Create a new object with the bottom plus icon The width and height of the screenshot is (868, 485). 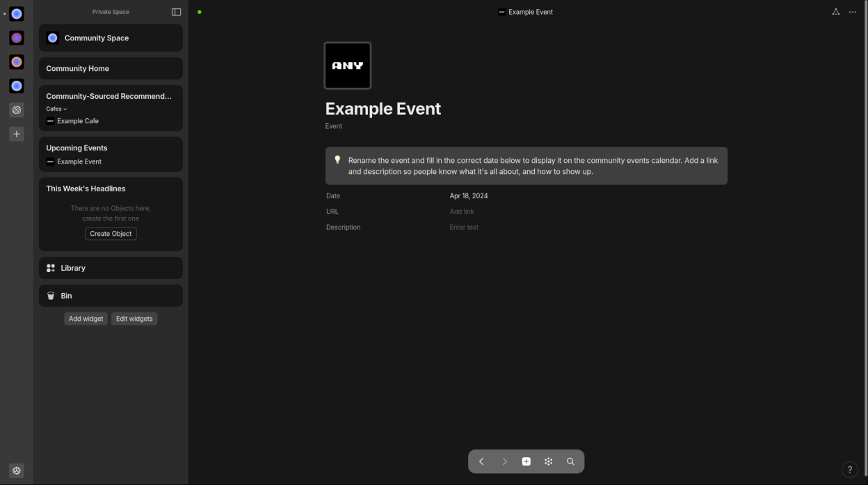point(527,461)
